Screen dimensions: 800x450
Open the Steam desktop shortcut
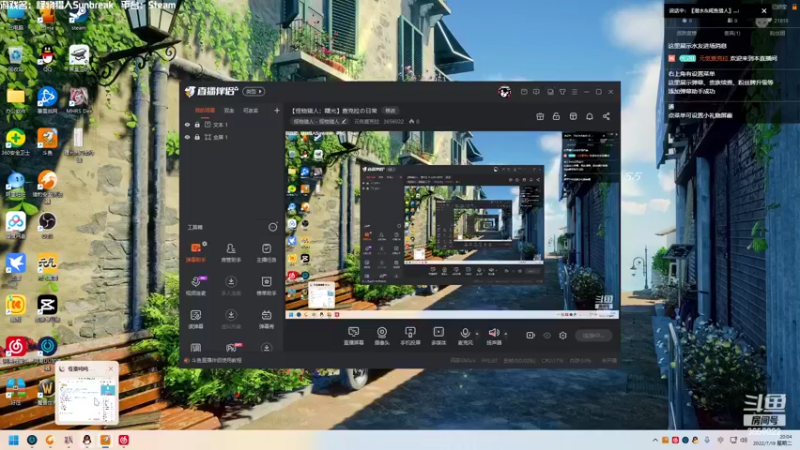[79, 16]
